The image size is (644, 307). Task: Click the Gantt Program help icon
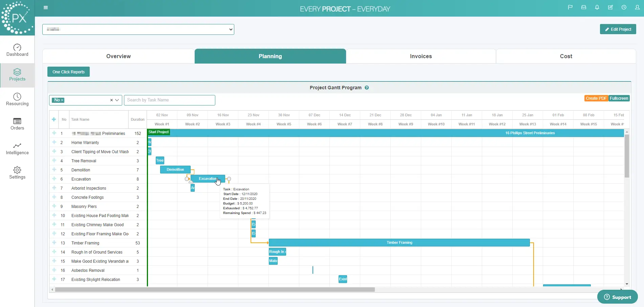367,88
